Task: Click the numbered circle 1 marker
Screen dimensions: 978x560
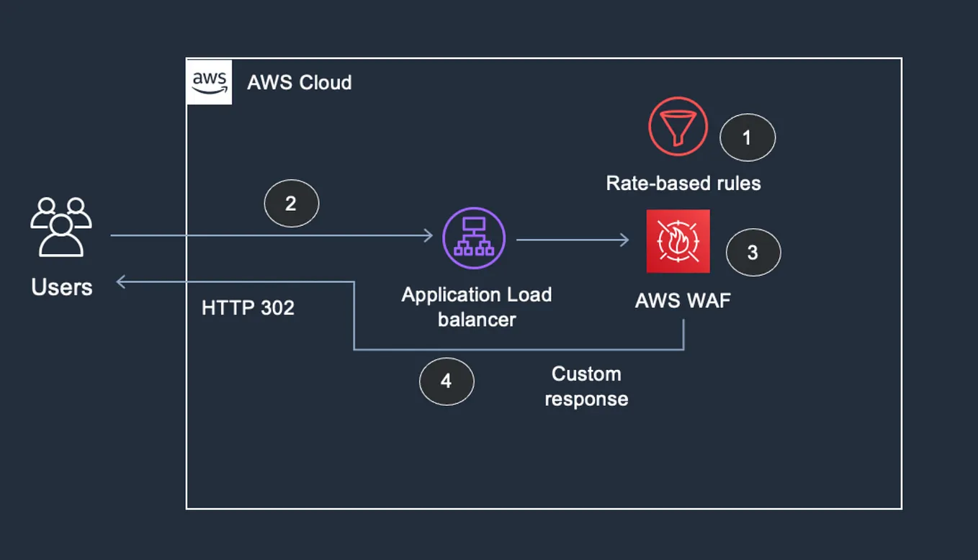Action: point(747,137)
